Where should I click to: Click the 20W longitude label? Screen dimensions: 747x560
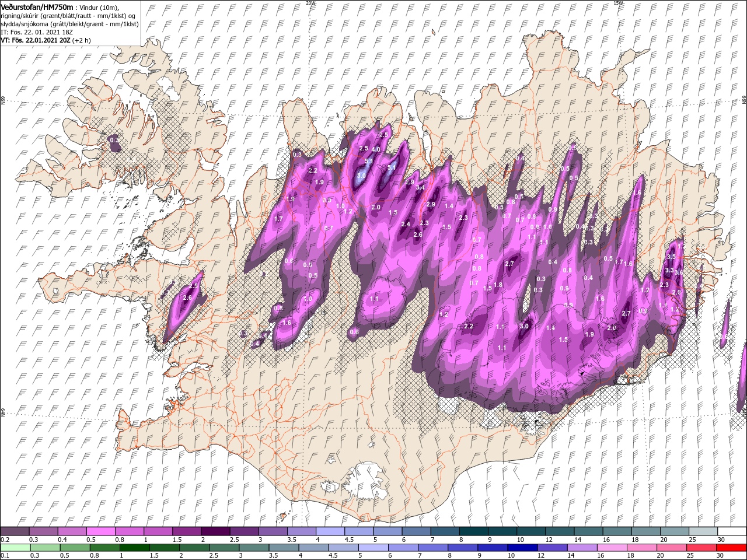tap(310, 3)
